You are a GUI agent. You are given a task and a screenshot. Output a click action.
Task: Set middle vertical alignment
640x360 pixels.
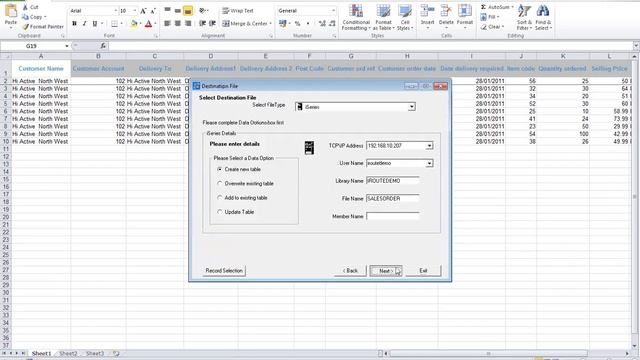click(x=178, y=11)
